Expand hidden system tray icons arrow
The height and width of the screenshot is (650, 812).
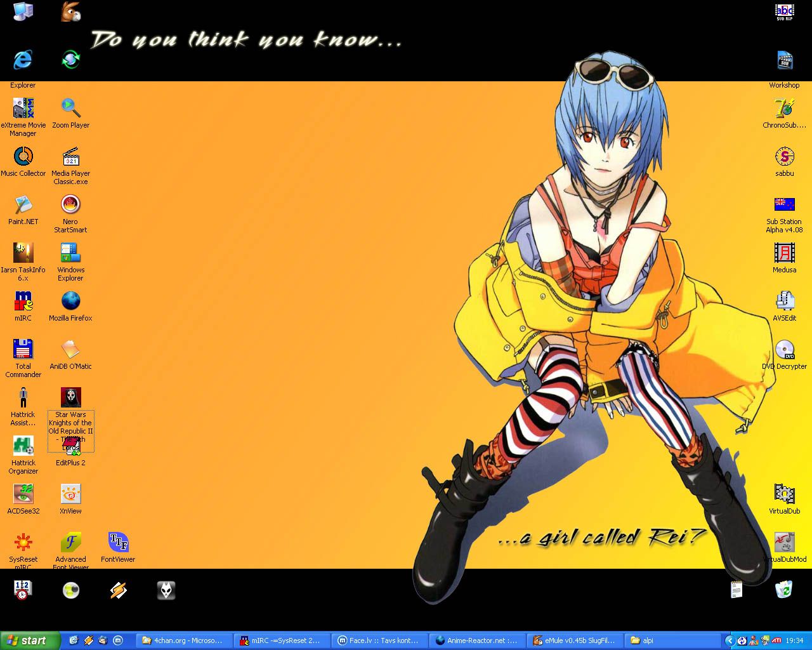(730, 640)
